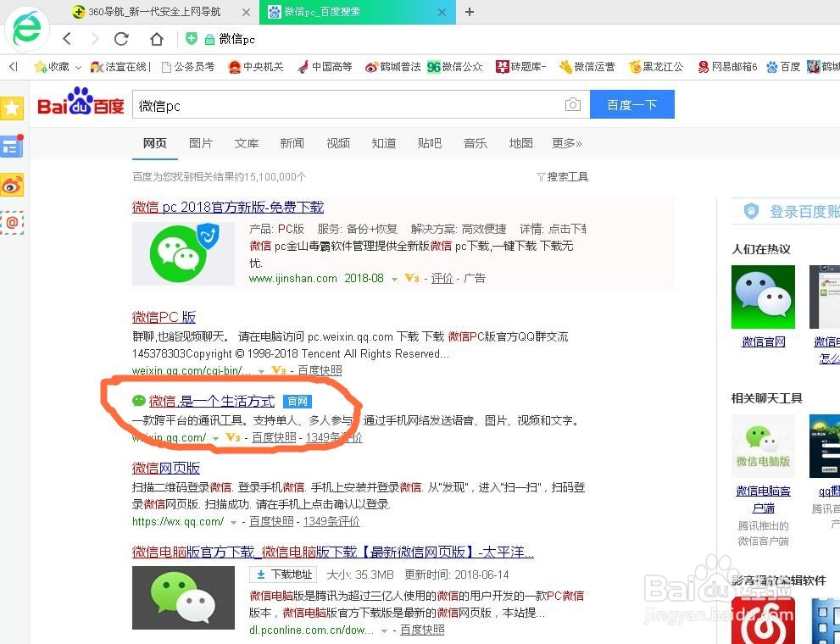Screen dimensions: 840x644
Task: Open the 收藏 favorites star
Action: [x=52, y=67]
